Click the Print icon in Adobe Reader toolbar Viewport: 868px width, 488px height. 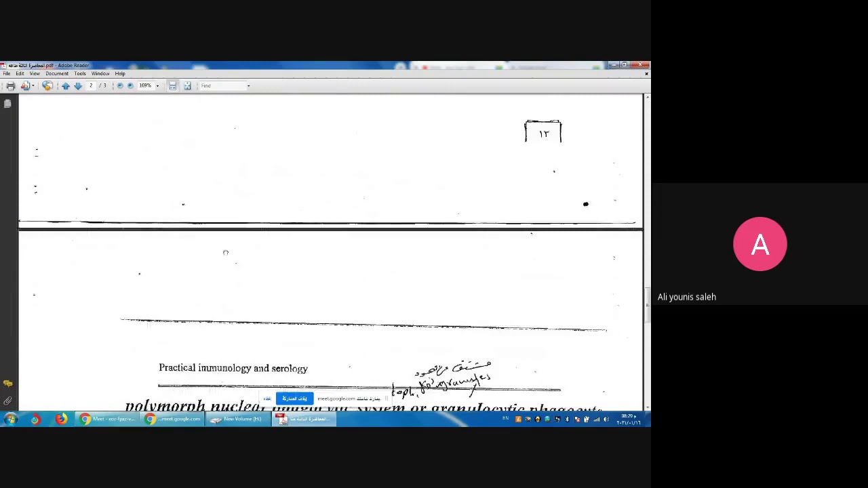pos(10,85)
